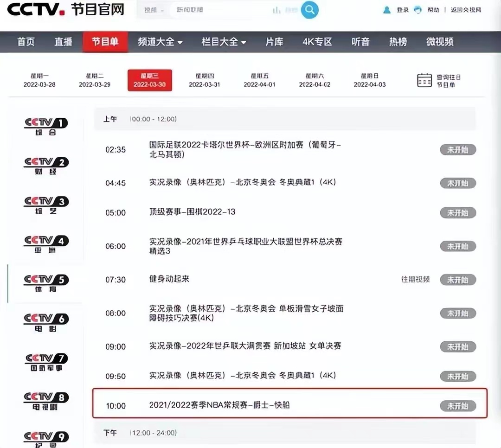Image resolution: width=501 pixels, height=448 pixels.
Task: Click the 登录 link
Action: 403,10
